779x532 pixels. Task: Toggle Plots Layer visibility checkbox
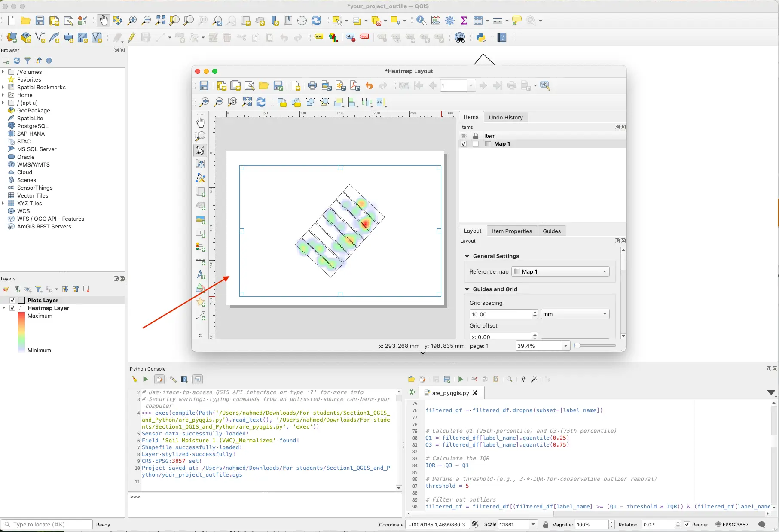(12, 300)
